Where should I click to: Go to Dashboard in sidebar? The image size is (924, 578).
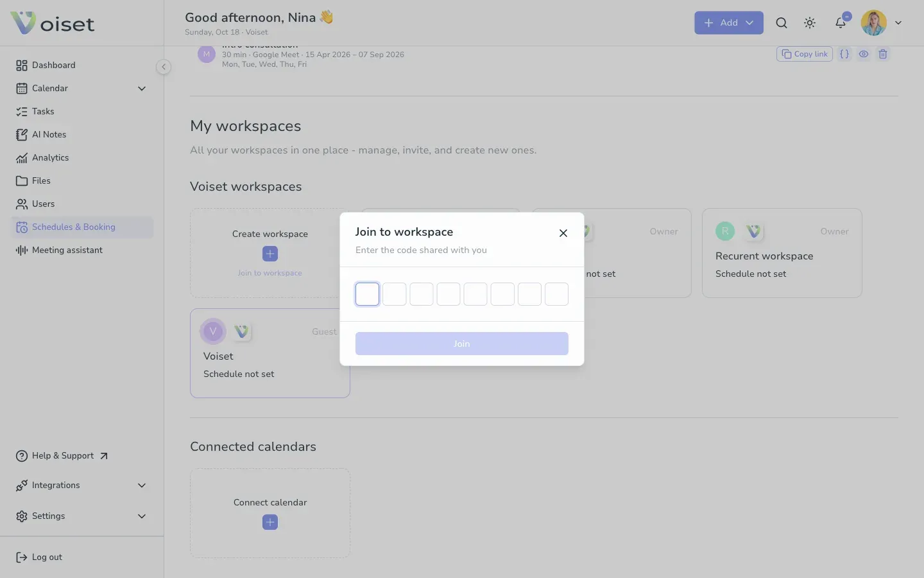82,66
